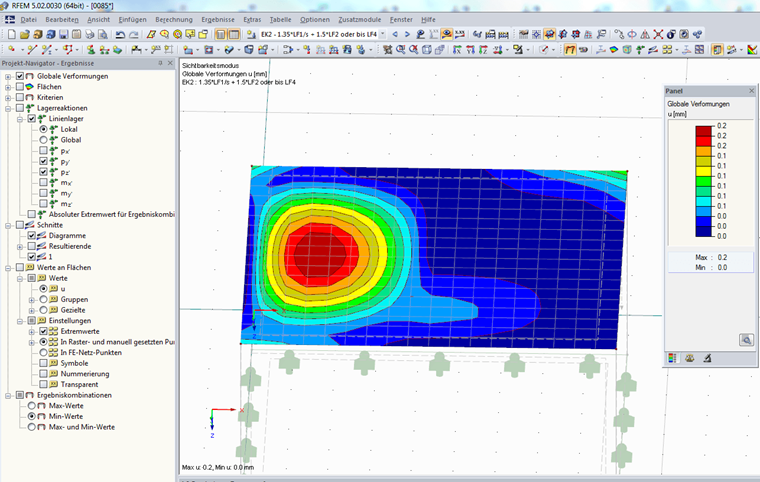This screenshot has width=760, height=482.
Task: Click the new document toolbar icon
Action: (x=12, y=34)
